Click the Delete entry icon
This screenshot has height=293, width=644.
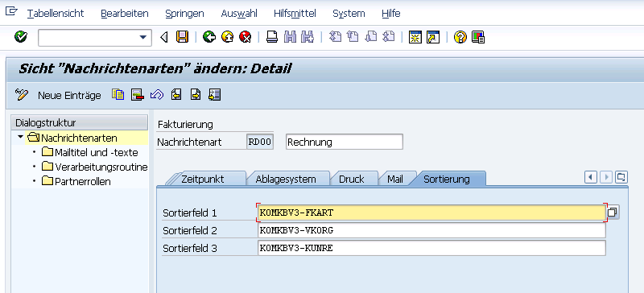coord(137,95)
